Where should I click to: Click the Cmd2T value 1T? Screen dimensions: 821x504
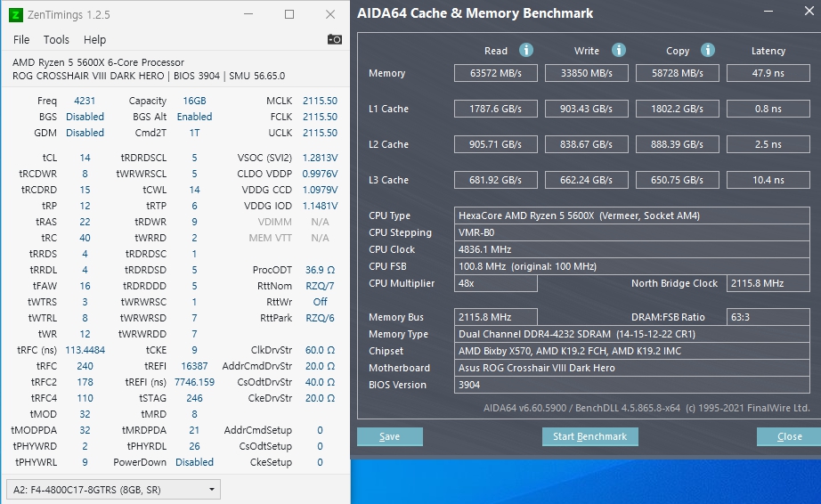pyautogui.click(x=194, y=133)
